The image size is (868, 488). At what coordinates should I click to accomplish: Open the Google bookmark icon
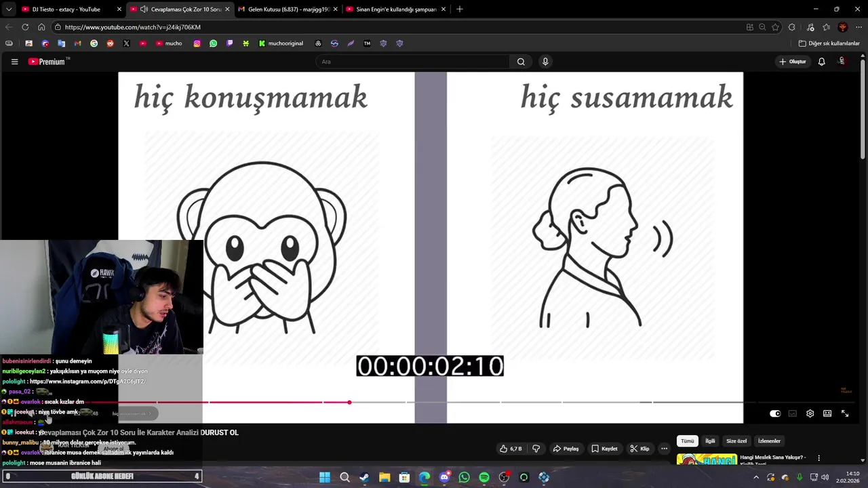tap(94, 43)
